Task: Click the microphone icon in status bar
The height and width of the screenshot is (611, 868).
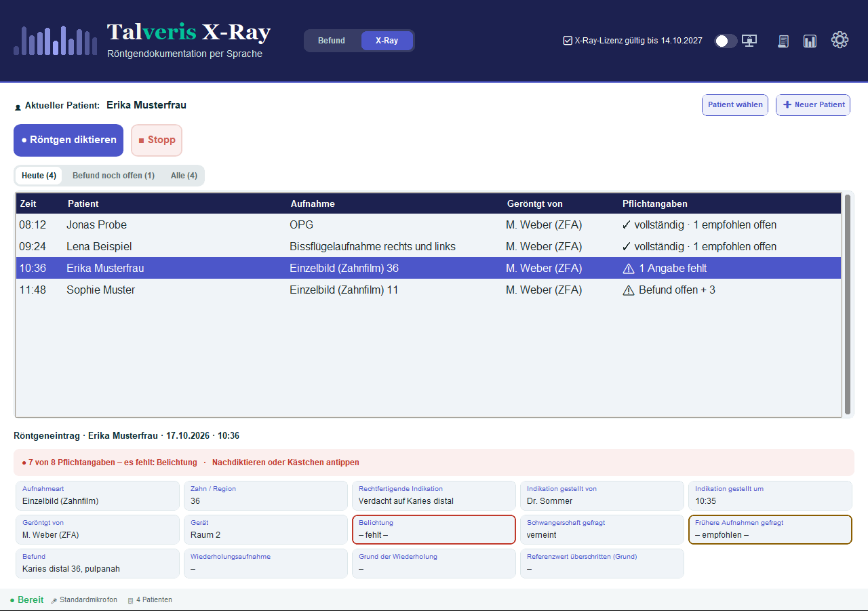Action: [x=54, y=600]
